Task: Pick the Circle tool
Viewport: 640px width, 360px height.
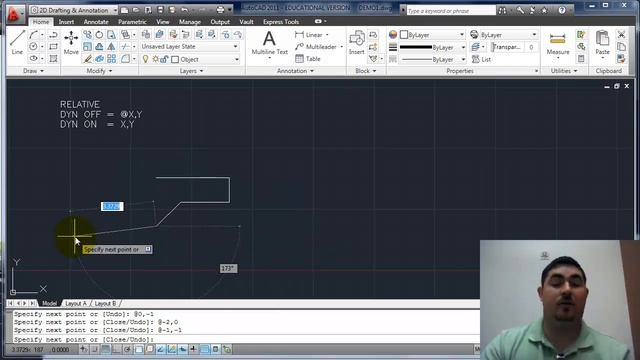Action: 33,47
